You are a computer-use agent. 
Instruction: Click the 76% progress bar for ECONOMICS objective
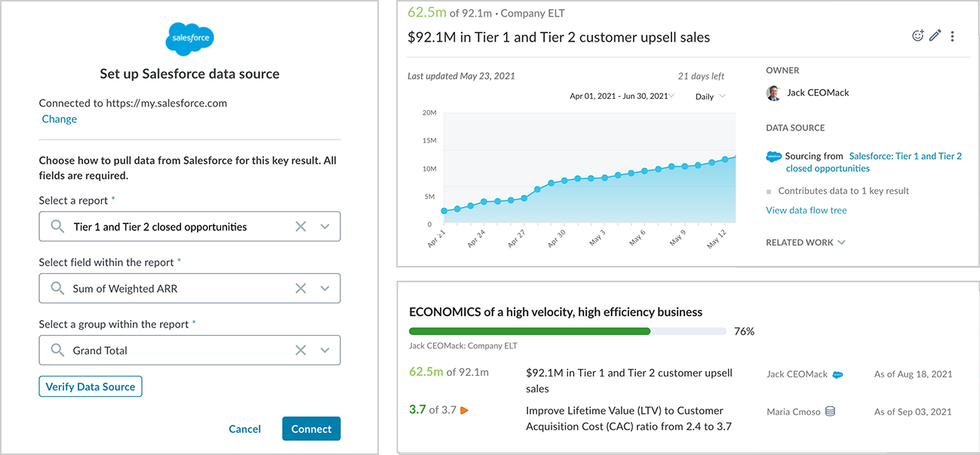tap(567, 331)
